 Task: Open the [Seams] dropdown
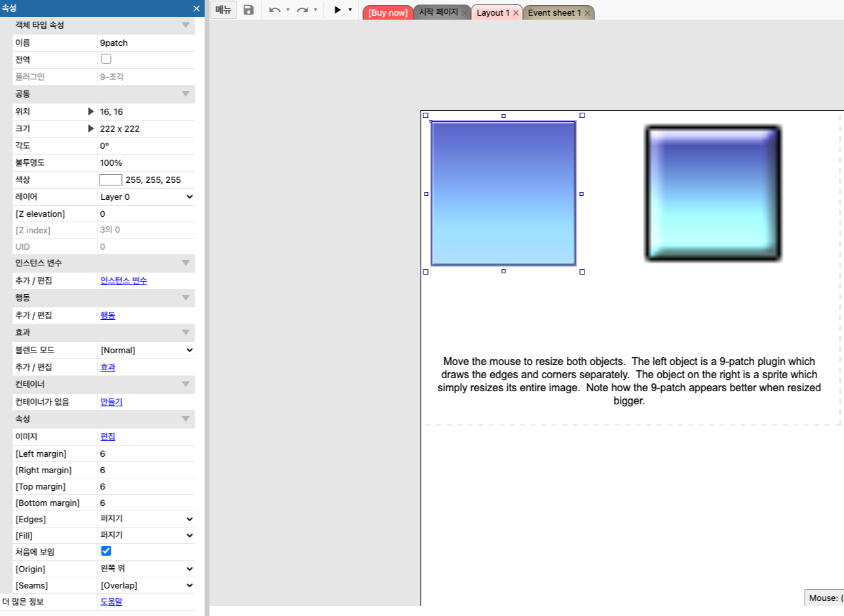coord(146,585)
